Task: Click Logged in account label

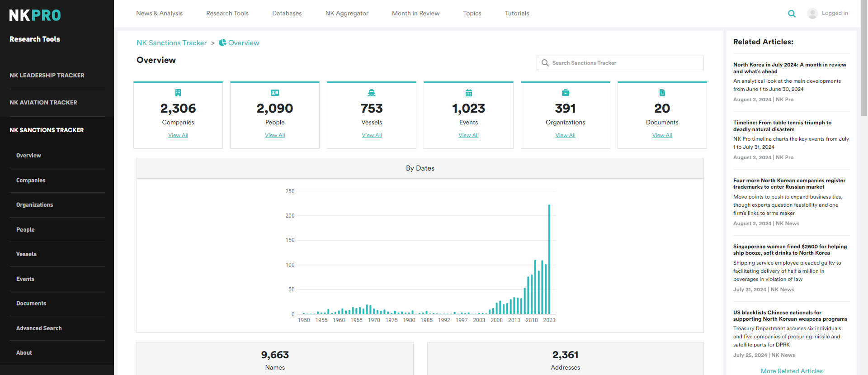Action: tap(835, 13)
